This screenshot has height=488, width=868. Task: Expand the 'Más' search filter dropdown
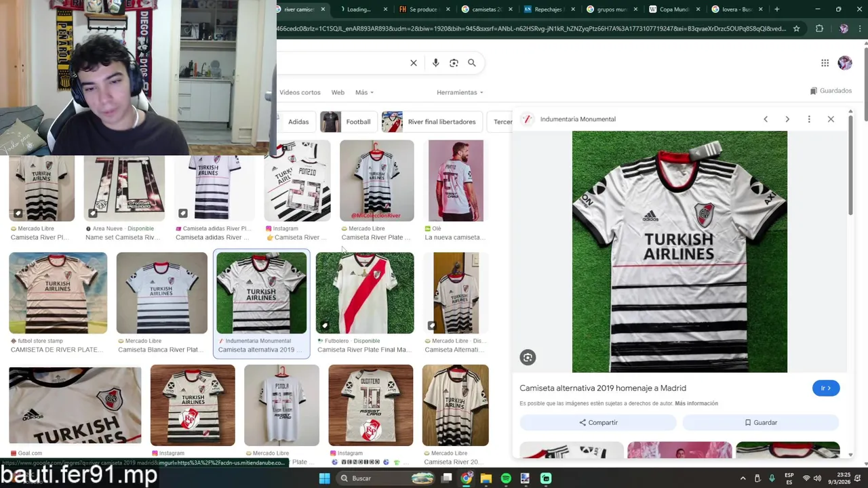(x=364, y=92)
